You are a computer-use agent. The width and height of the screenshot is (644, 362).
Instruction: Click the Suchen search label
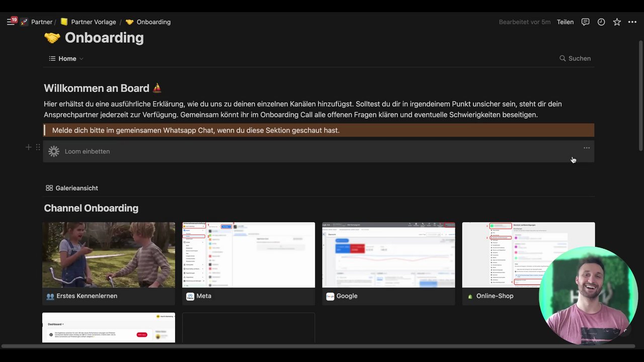tap(580, 58)
